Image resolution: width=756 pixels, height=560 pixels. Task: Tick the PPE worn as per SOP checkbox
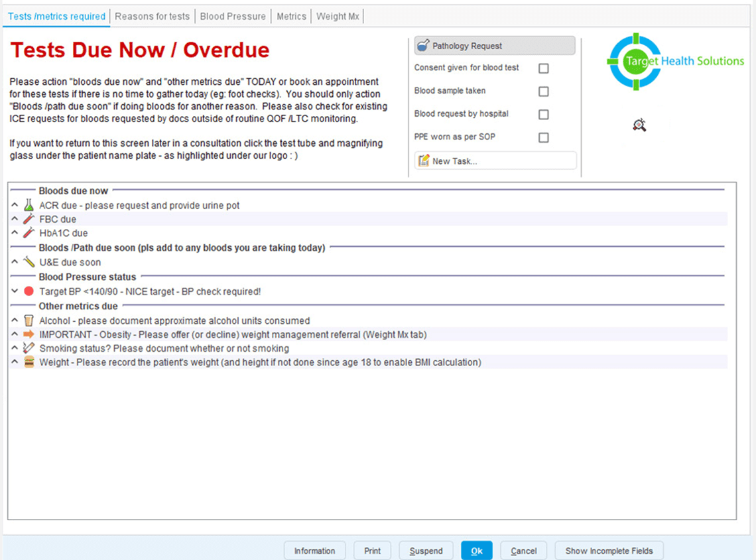[x=543, y=137]
